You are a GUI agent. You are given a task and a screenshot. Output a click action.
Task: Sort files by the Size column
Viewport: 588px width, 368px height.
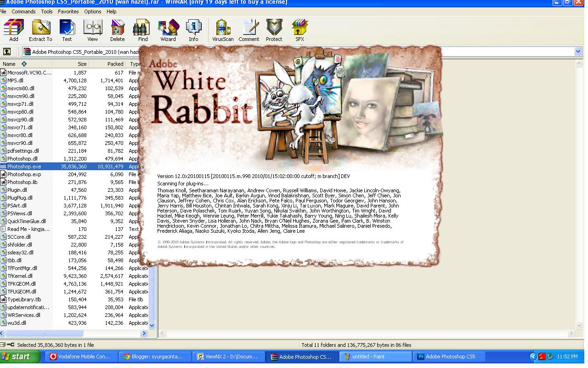(x=71, y=64)
